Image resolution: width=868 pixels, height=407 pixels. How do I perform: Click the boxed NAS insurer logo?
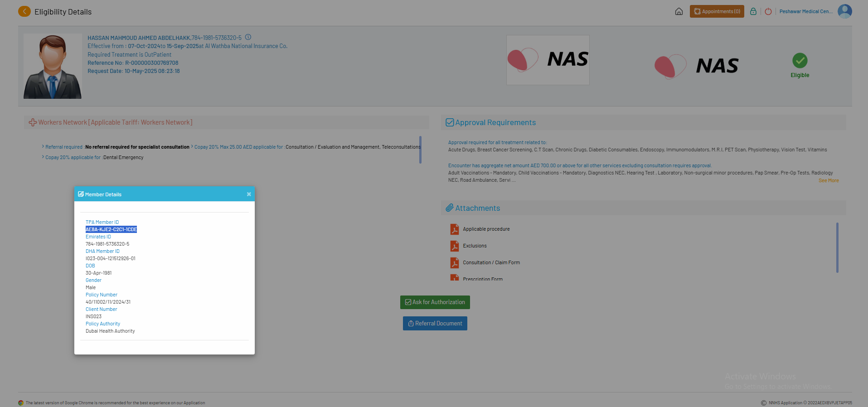[x=548, y=60]
